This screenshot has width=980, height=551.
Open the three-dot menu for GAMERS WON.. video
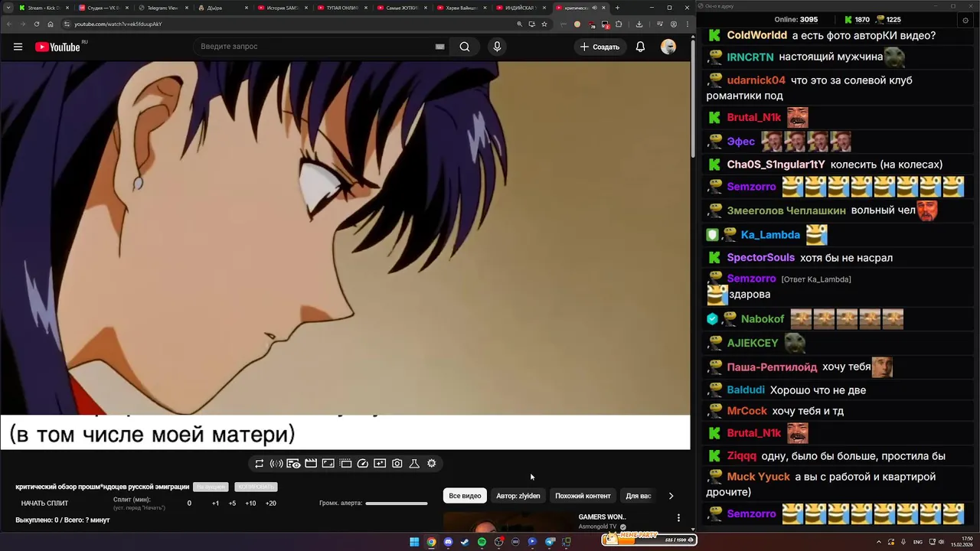coord(678,518)
